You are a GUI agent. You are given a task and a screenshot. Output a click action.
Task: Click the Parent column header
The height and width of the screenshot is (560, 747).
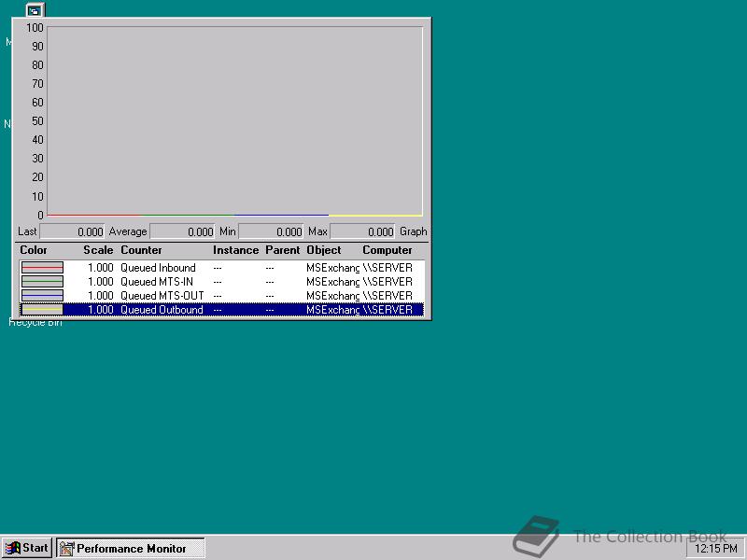coord(283,250)
